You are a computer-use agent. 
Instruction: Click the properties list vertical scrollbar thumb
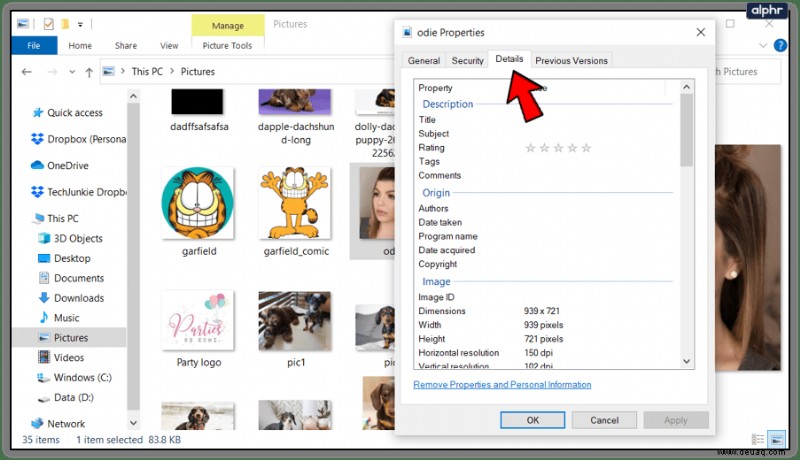(686, 130)
